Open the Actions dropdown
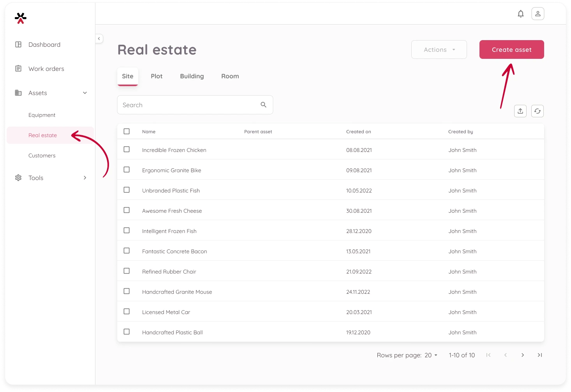571x392 pixels. pos(439,50)
